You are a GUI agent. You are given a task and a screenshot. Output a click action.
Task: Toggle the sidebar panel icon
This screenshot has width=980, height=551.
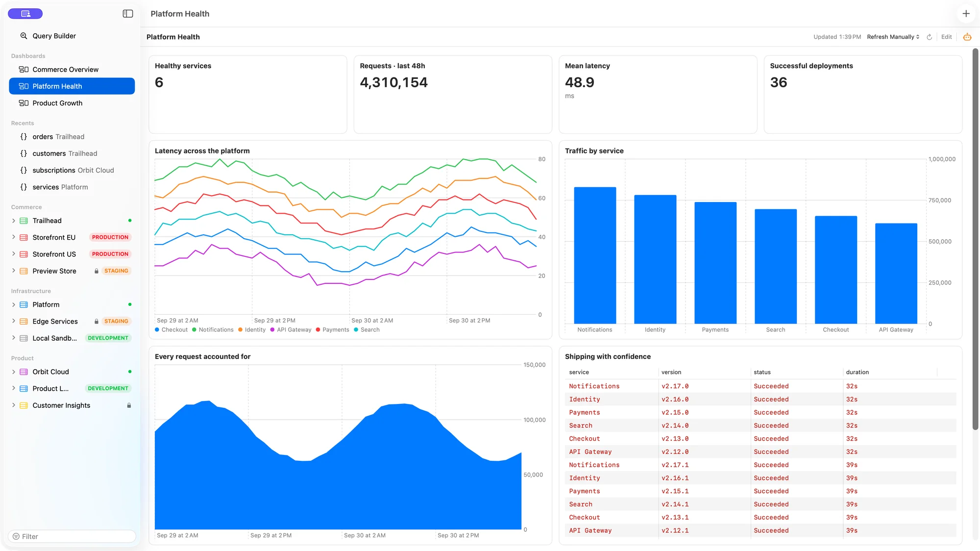[128, 14]
